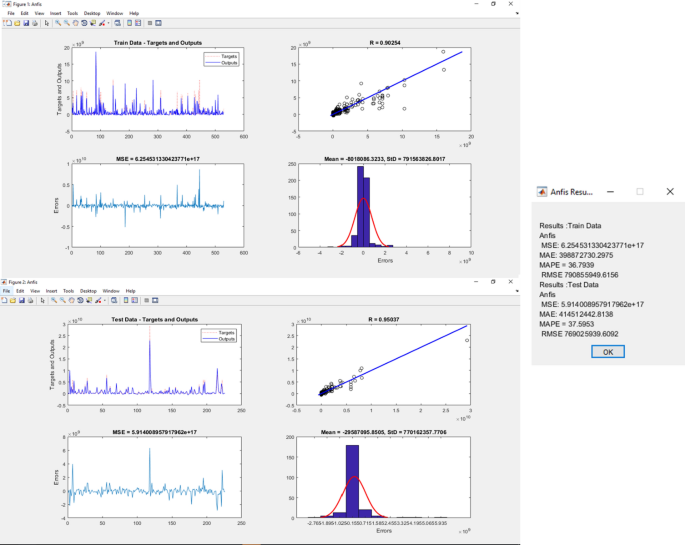Insert Legend via Figure 1 toolbar
The width and height of the screenshot is (685, 545).
click(x=138, y=23)
